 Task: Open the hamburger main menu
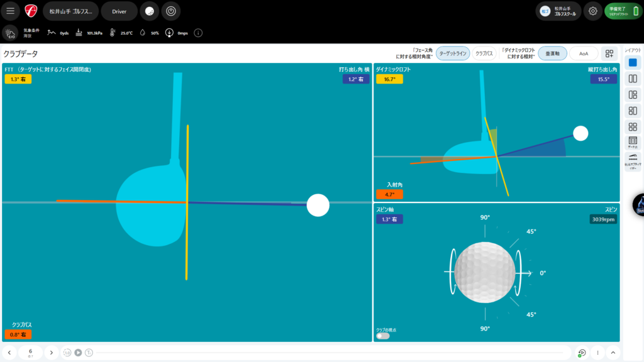click(10, 11)
